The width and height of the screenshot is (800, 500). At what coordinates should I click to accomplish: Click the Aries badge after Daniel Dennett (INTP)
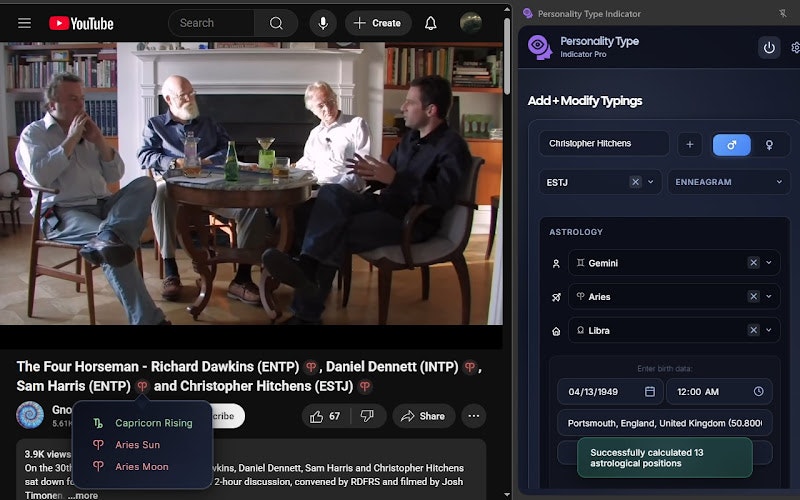470,367
